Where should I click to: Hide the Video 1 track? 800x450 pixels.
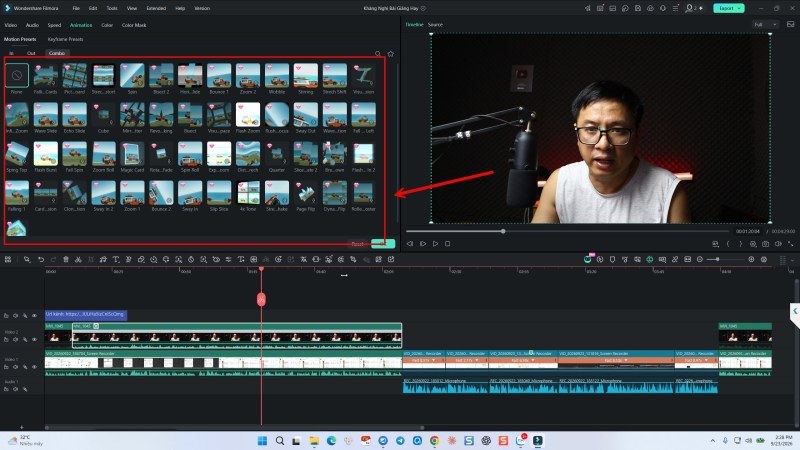(x=34, y=367)
